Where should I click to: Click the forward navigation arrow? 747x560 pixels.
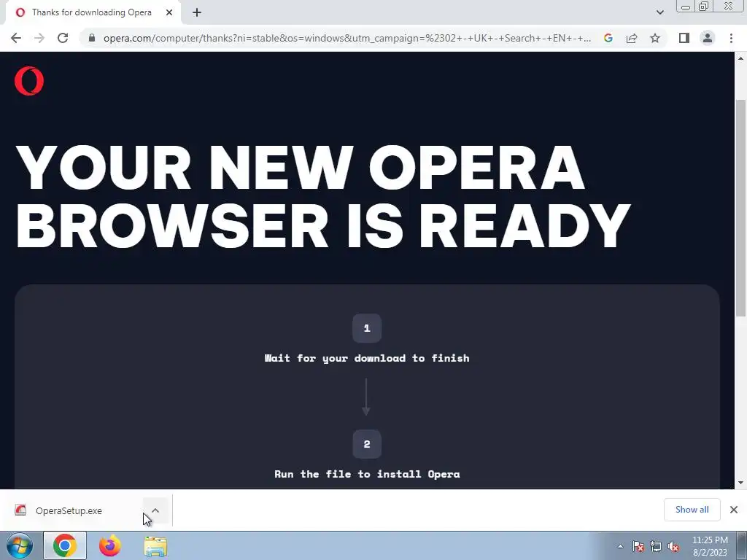39,38
